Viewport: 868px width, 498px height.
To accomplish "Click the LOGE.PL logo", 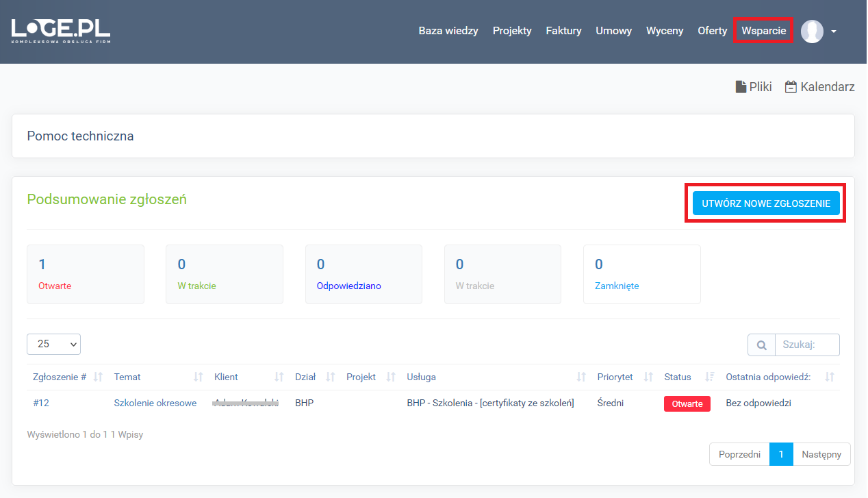I will click(x=60, y=31).
